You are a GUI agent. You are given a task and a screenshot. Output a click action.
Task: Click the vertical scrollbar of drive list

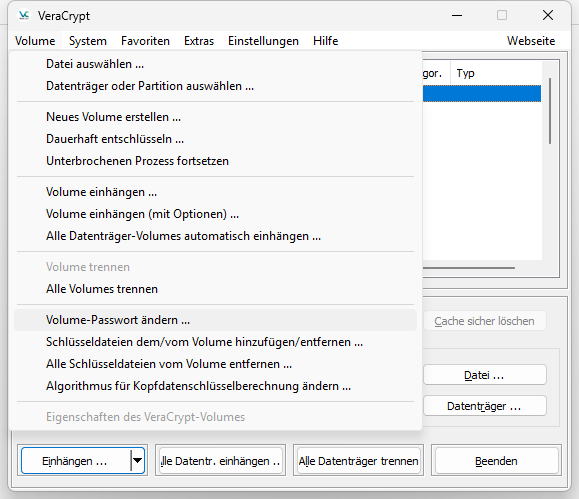(550, 111)
